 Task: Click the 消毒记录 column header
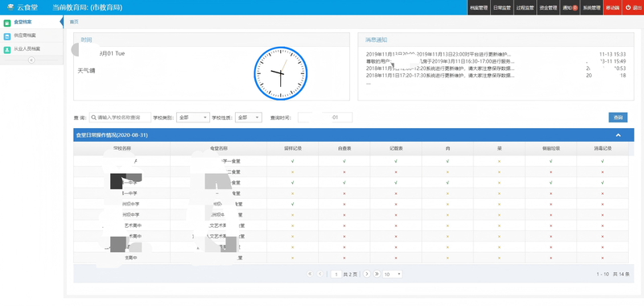click(602, 149)
